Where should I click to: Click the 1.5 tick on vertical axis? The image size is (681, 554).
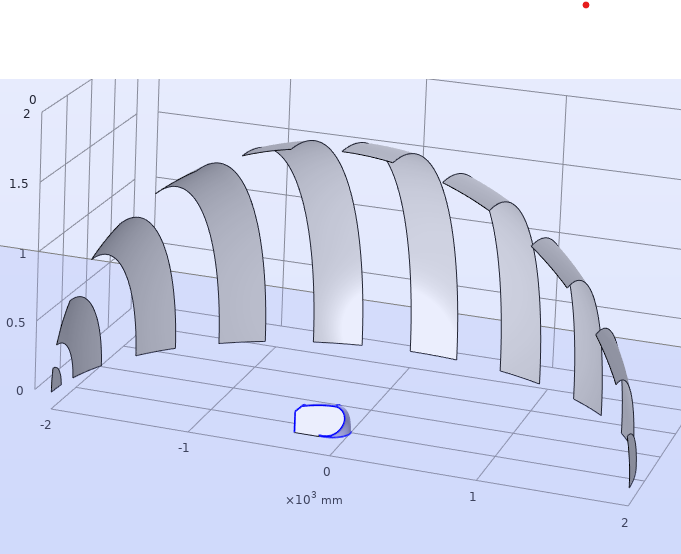[x=17, y=183]
